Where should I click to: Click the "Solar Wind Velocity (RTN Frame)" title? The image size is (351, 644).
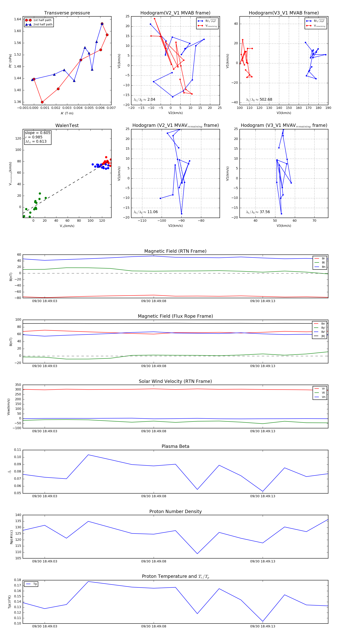(175, 381)
